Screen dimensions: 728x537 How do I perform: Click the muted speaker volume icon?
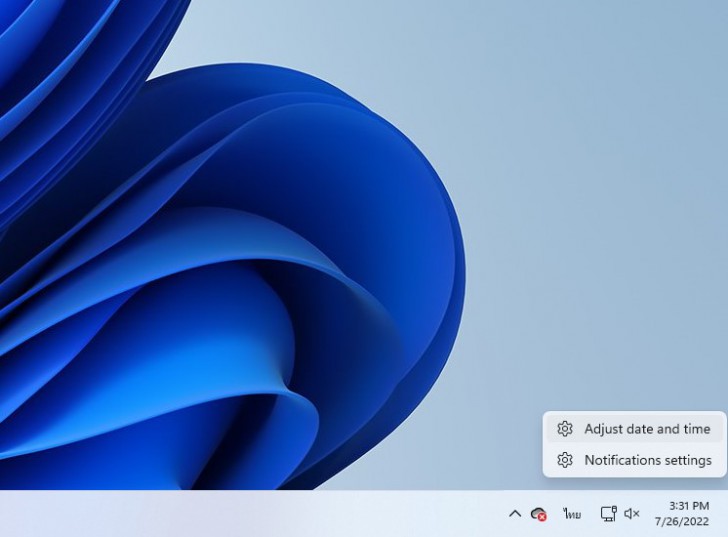pos(632,513)
